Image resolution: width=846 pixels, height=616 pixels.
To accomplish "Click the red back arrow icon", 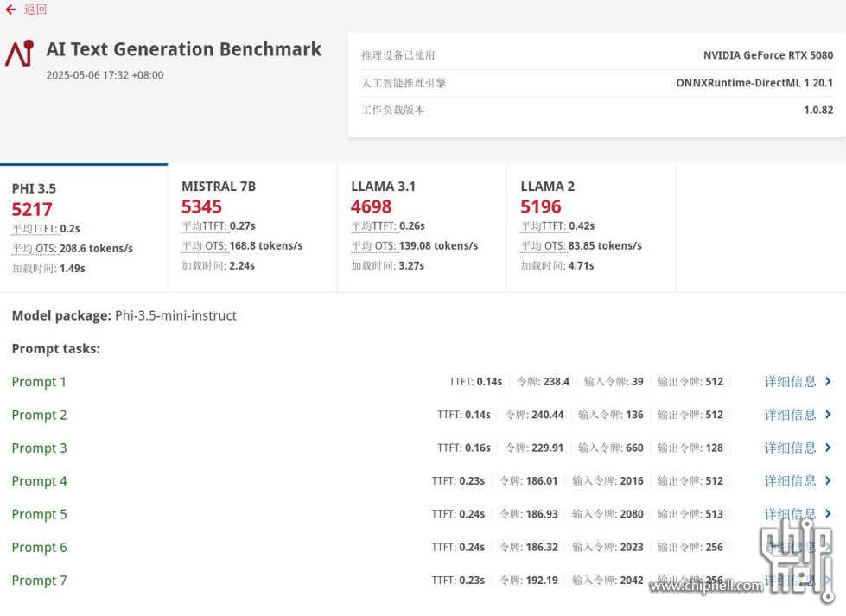I will click(10, 10).
